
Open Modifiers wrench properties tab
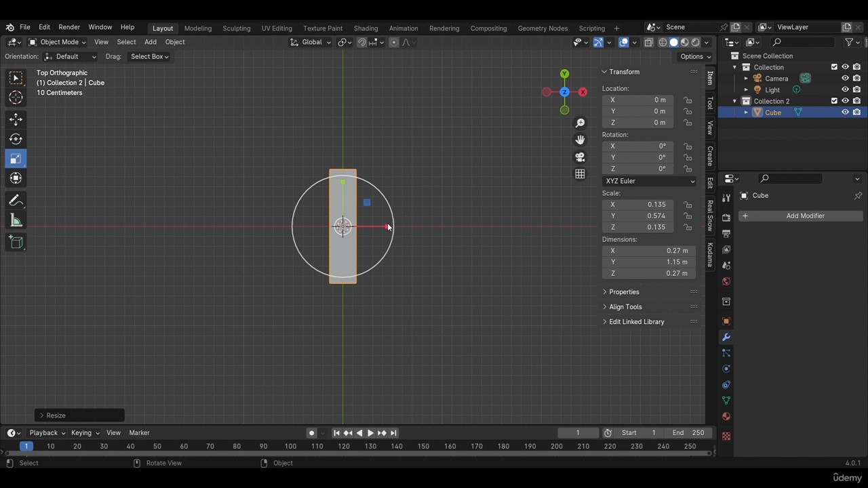[x=726, y=337]
